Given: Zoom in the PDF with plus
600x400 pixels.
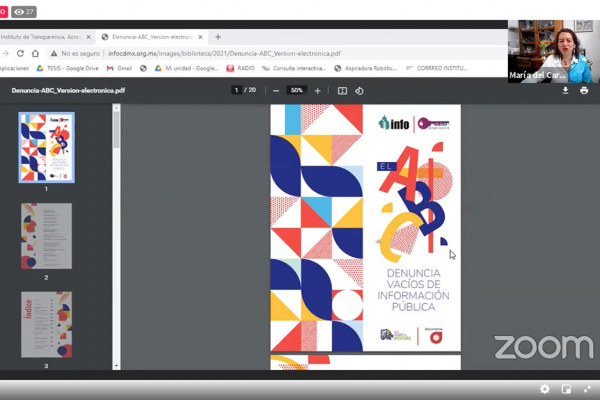Looking at the screenshot, I should pyautogui.click(x=317, y=91).
